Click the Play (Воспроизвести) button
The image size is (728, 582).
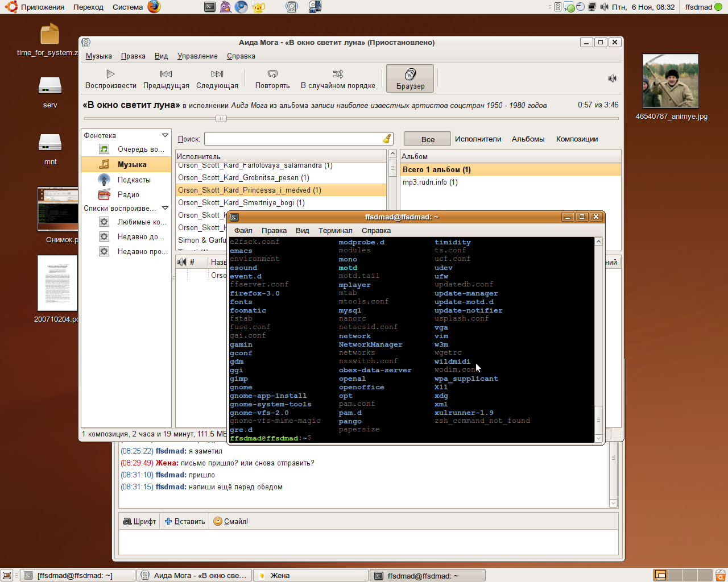pos(110,78)
